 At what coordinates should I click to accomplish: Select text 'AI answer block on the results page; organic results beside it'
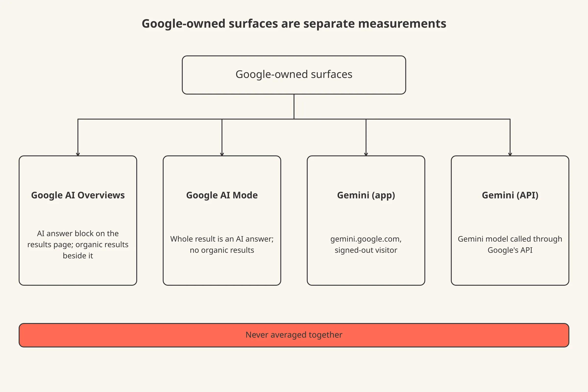click(78, 245)
